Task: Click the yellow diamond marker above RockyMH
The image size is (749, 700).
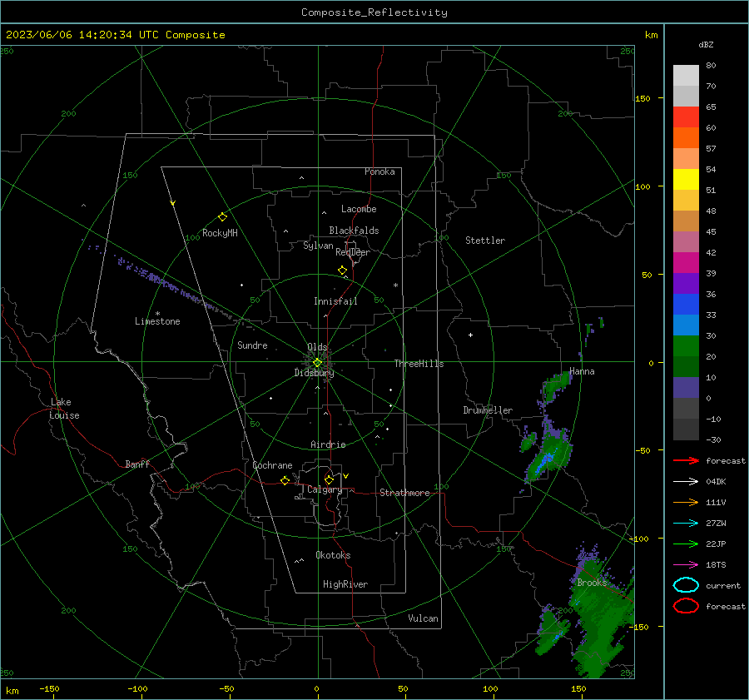Action: 222,217
